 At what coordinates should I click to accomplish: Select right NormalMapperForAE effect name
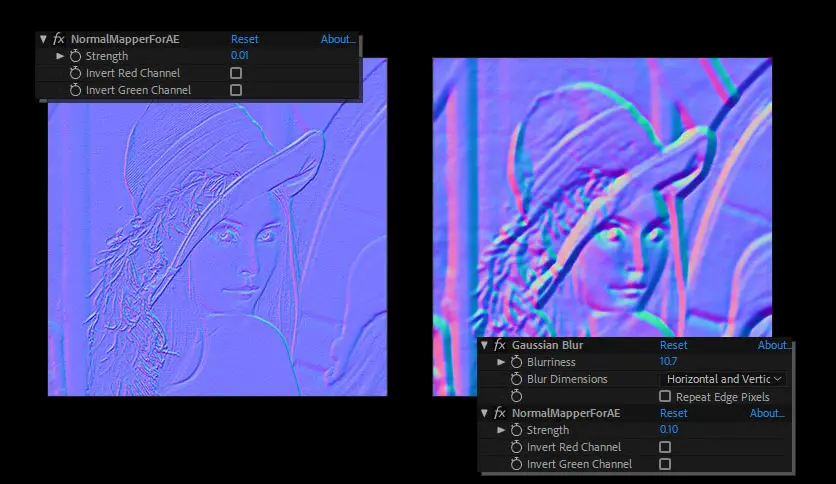[x=566, y=413]
